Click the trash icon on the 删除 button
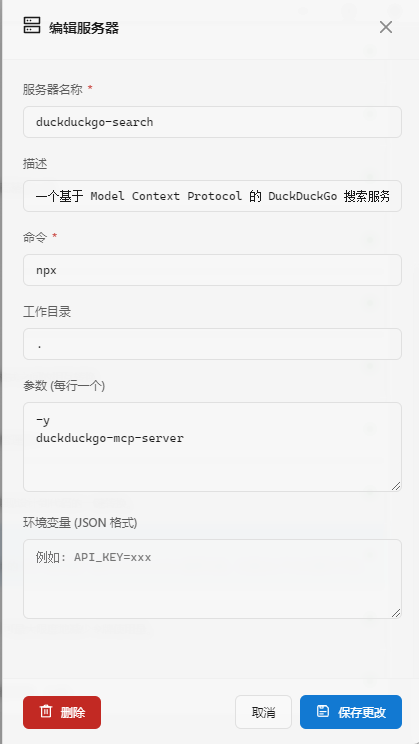419x744 pixels. [46, 711]
